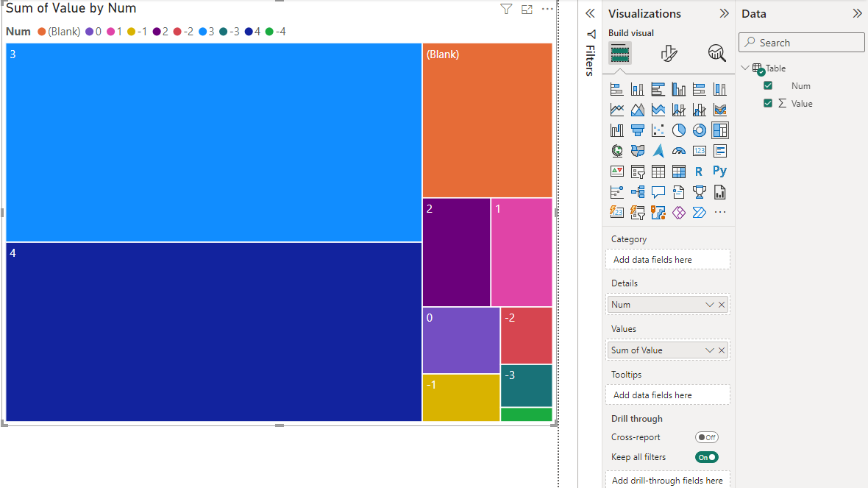Viewport: 868px width, 488px height.
Task: Select the Q&A speech bubble visual
Action: pyautogui.click(x=658, y=192)
